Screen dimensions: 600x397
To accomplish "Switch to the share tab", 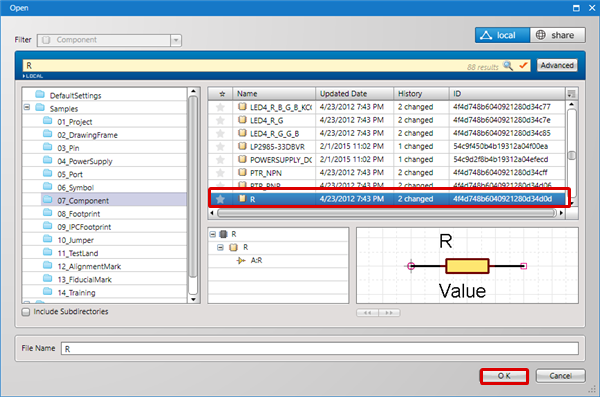I will click(558, 35).
